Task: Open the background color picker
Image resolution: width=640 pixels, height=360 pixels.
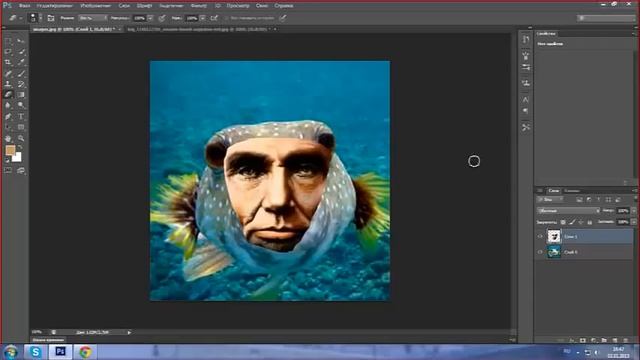Action: coord(17,158)
